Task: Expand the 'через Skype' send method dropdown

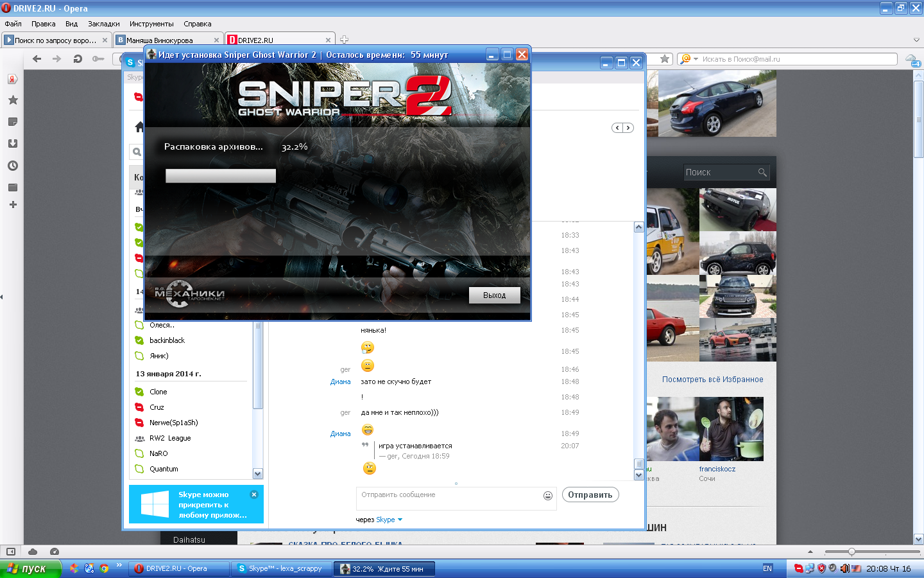Action: 400,520
